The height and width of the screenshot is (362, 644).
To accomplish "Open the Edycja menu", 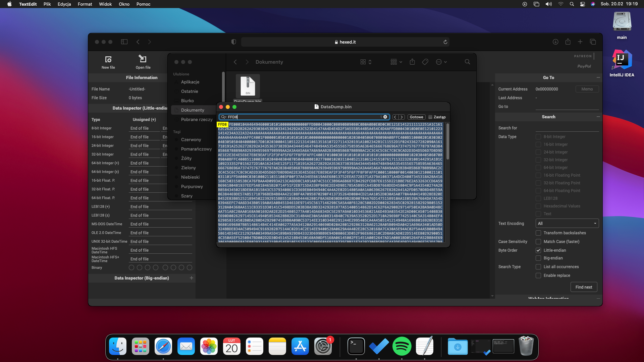I will click(64, 4).
